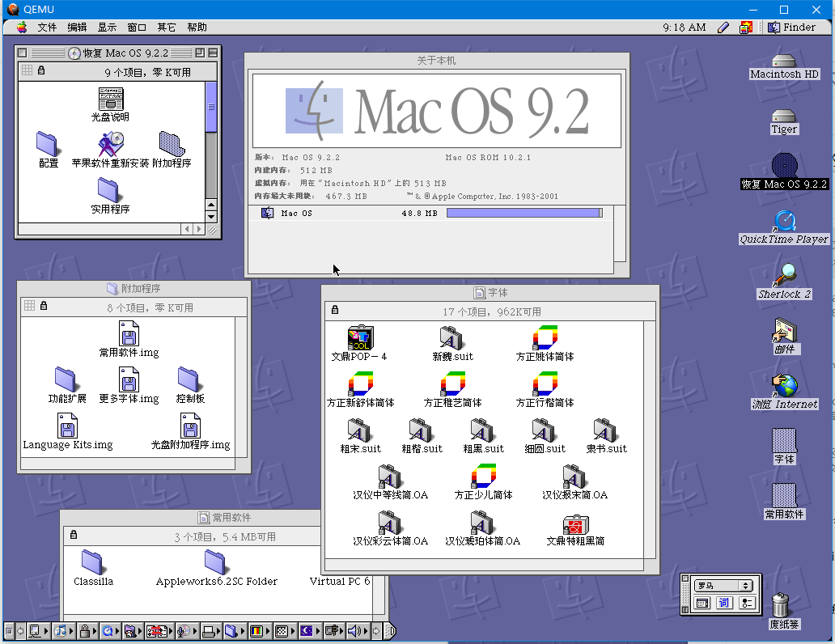Screen dimensions: 835x644
Task: Click the keyboard palette button on the input palette
Action: 702,602
